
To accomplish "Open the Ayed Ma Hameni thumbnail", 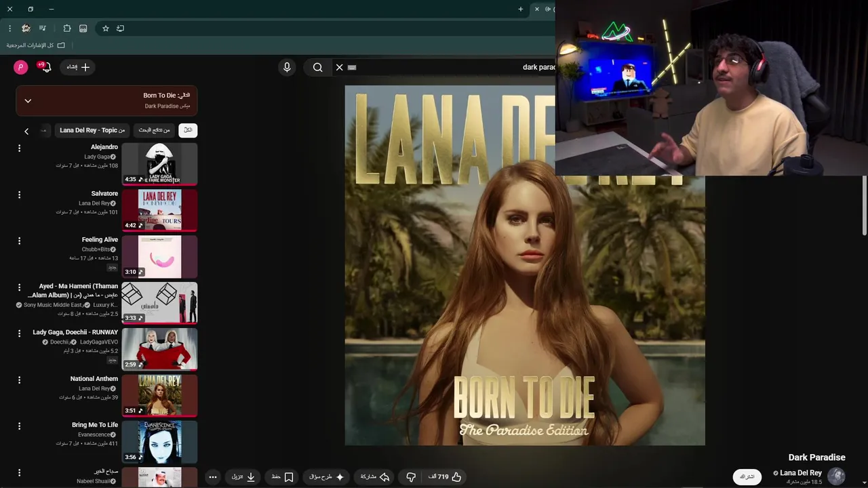I will pyautogui.click(x=159, y=303).
